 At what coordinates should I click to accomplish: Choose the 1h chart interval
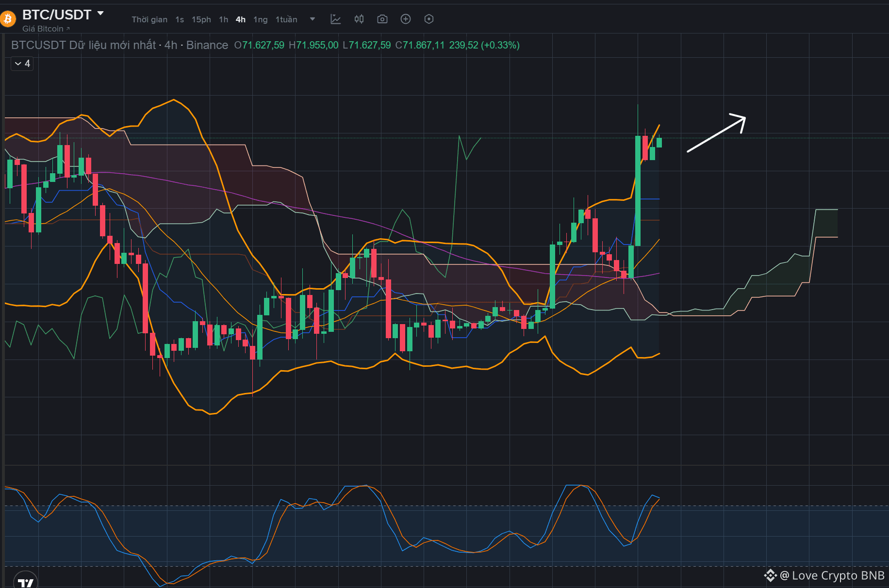pos(224,19)
